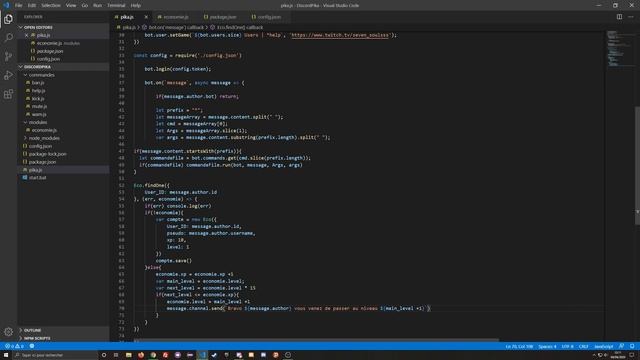Show errors and warnings in status bar
Viewport: 640px width, 360px height.
tap(13, 346)
